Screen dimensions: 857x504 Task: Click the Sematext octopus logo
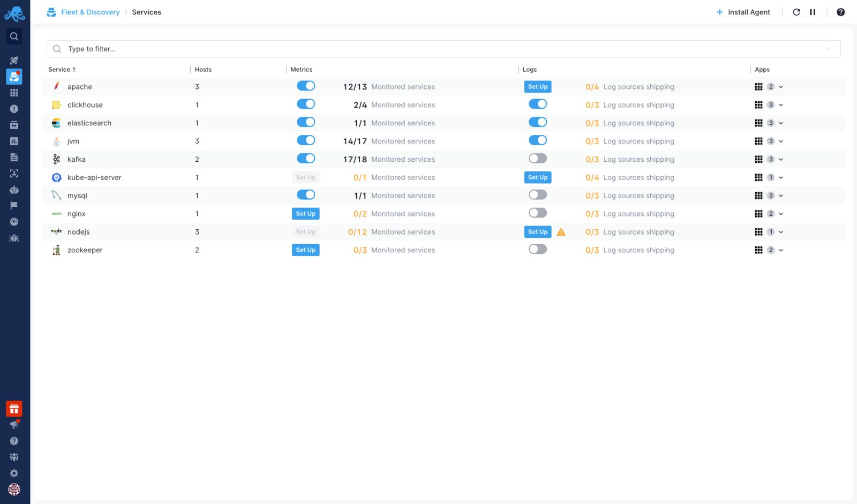click(14, 13)
